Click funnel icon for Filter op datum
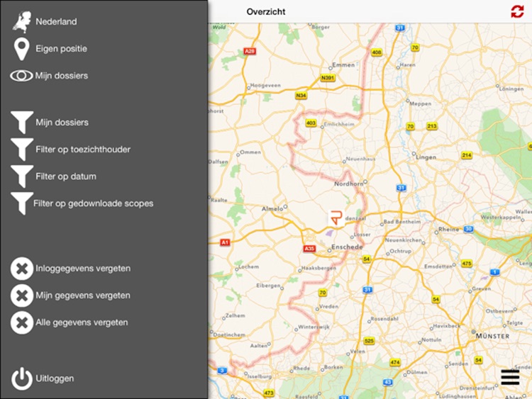The height and width of the screenshot is (399, 532). [x=22, y=176]
